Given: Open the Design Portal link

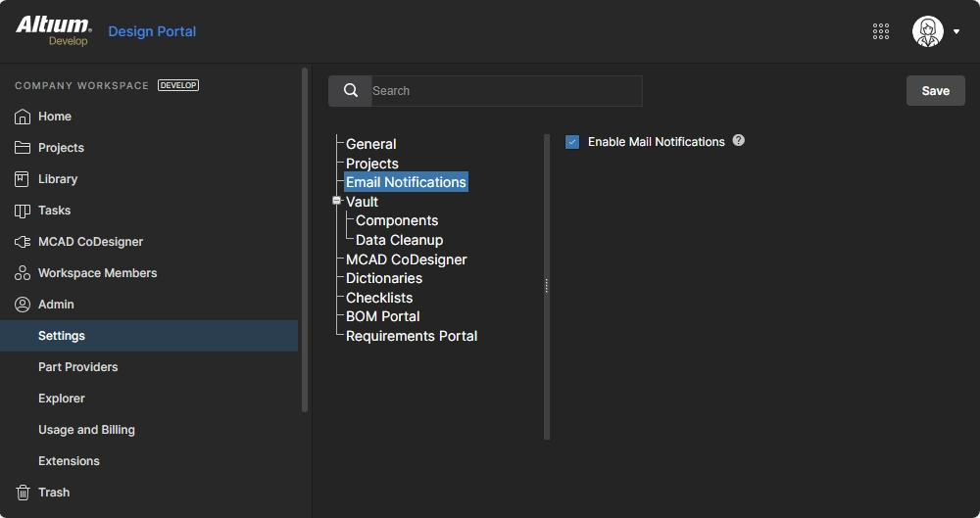Looking at the screenshot, I should [152, 31].
